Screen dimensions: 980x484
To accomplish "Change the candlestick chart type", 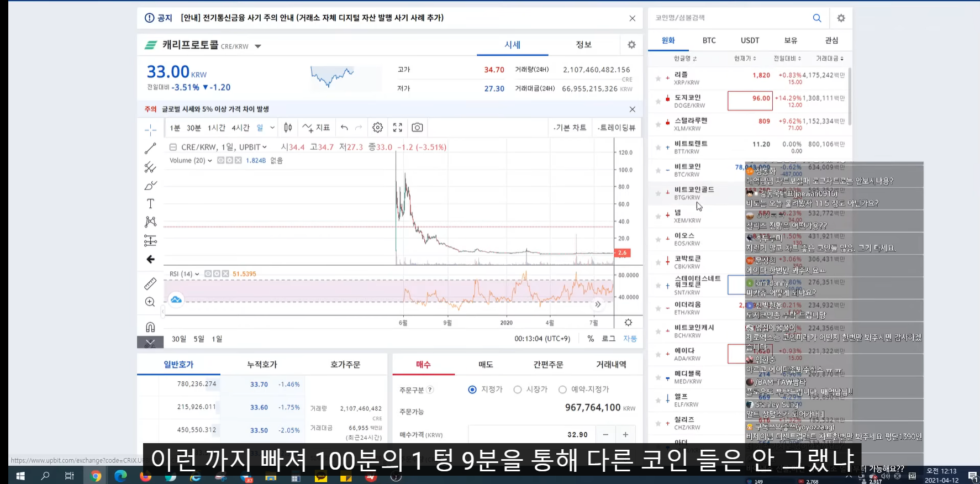I will pyautogui.click(x=288, y=128).
